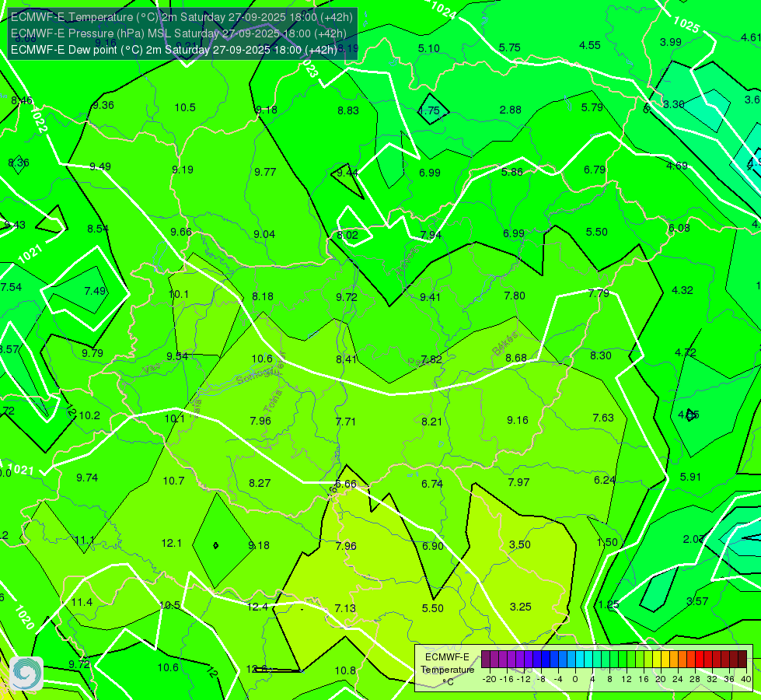Click the 8.41 dew point value
The image size is (761, 700).
347,359
